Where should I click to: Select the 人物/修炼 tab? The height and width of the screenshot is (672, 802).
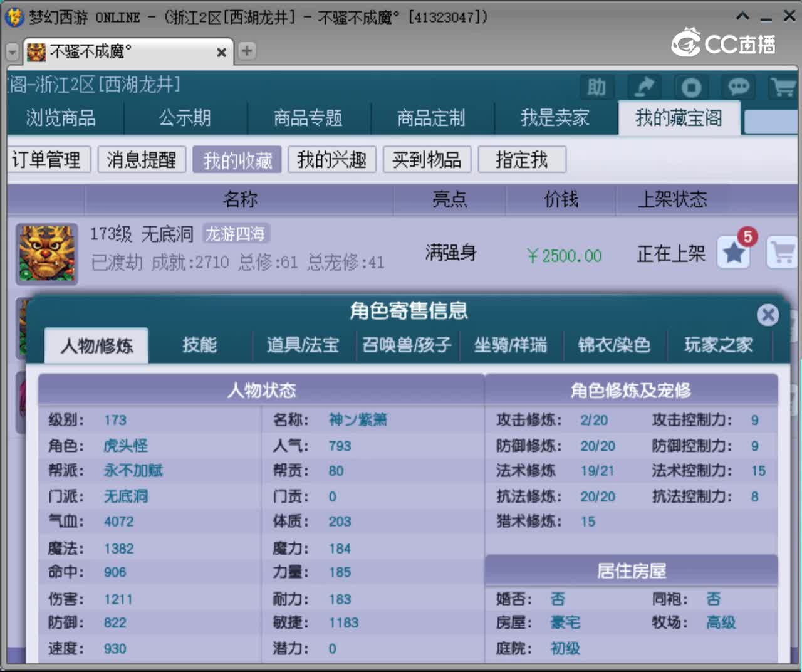(96, 345)
